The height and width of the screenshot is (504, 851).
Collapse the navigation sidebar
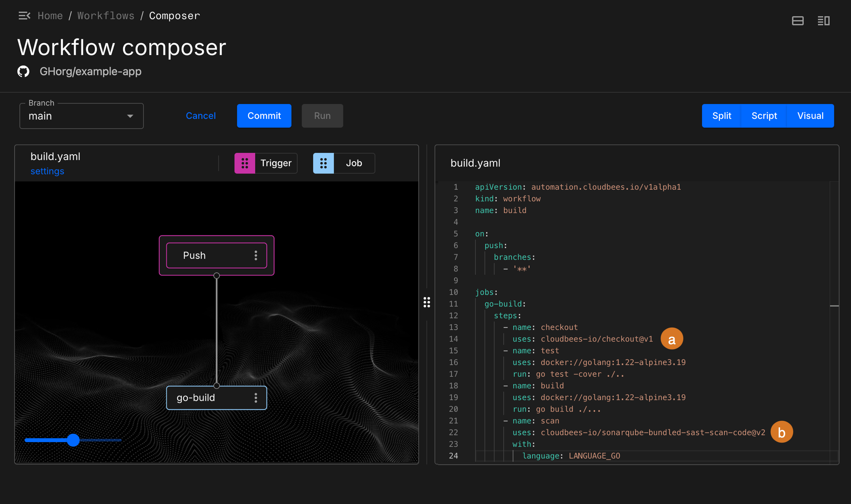tap(24, 16)
